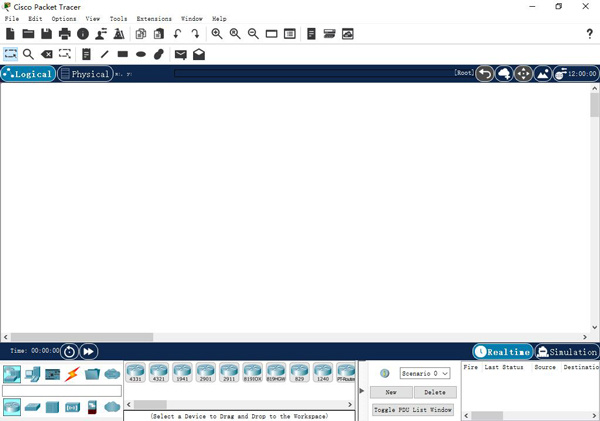Click the Draw Line tool

[105, 54]
